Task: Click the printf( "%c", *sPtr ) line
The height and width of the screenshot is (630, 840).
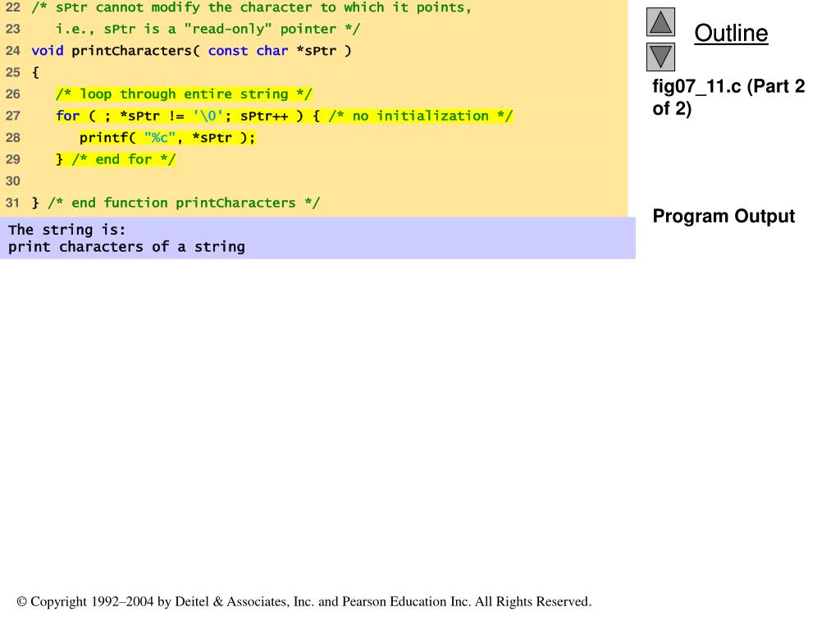Action: click(x=167, y=138)
